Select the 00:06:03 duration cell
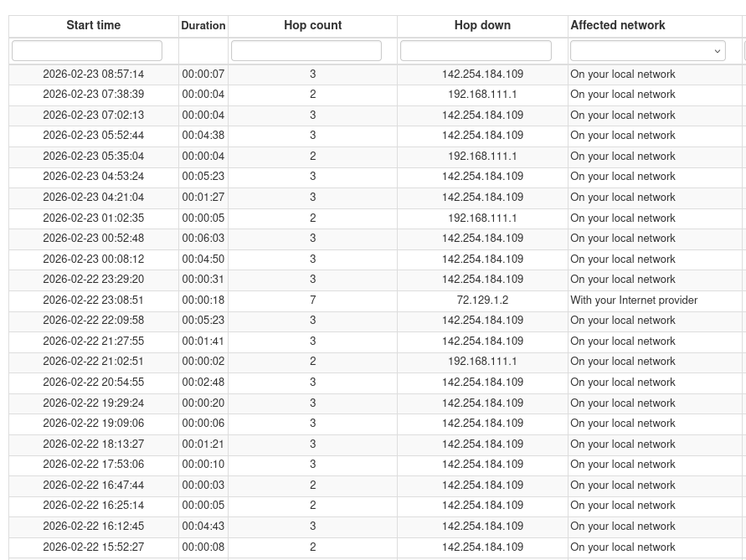 pyautogui.click(x=203, y=239)
